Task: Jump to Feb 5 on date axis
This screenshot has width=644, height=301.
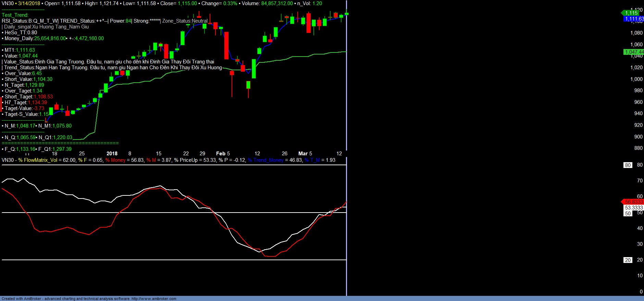Action: (223, 154)
